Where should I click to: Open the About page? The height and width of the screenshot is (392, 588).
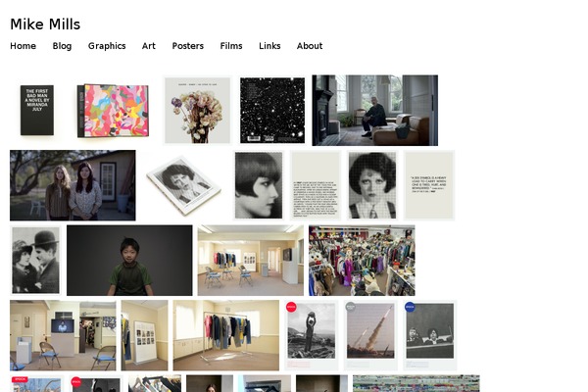tap(310, 46)
